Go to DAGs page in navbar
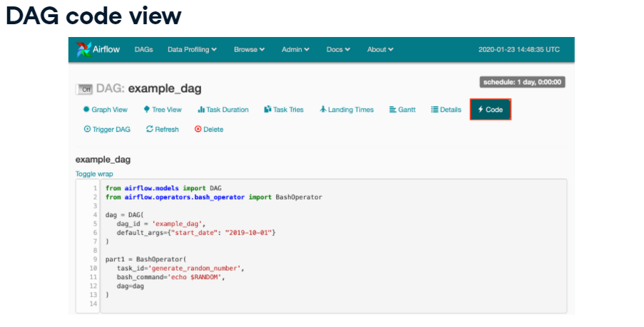This screenshot has height=327, width=644. (x=144, y=50)
